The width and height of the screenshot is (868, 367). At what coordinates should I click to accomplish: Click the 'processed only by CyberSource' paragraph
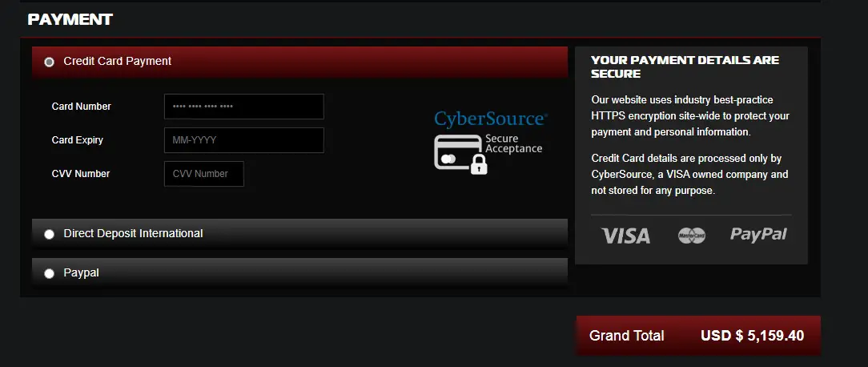689,175
